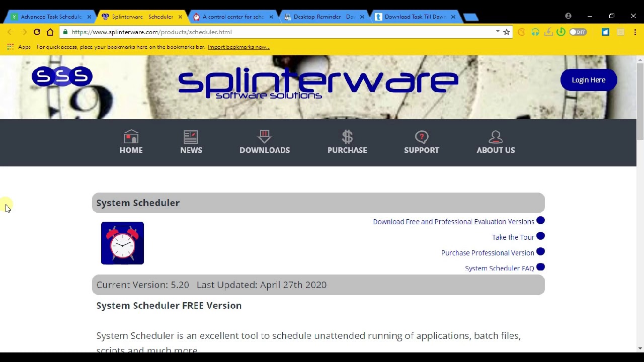Click the DOWNLOADS menu label
This screenshot has width=644, height=362.
(x=265, y=150)
